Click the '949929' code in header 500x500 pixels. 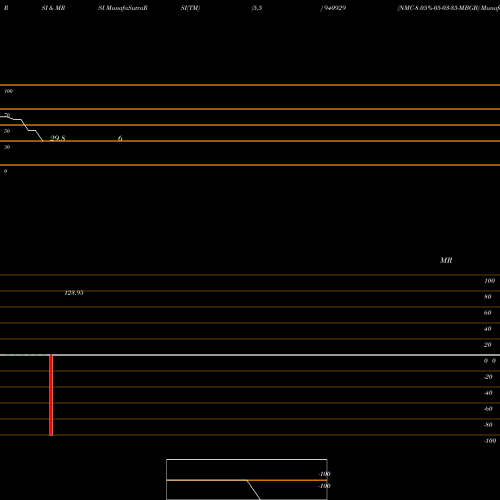tap(334, 8)
